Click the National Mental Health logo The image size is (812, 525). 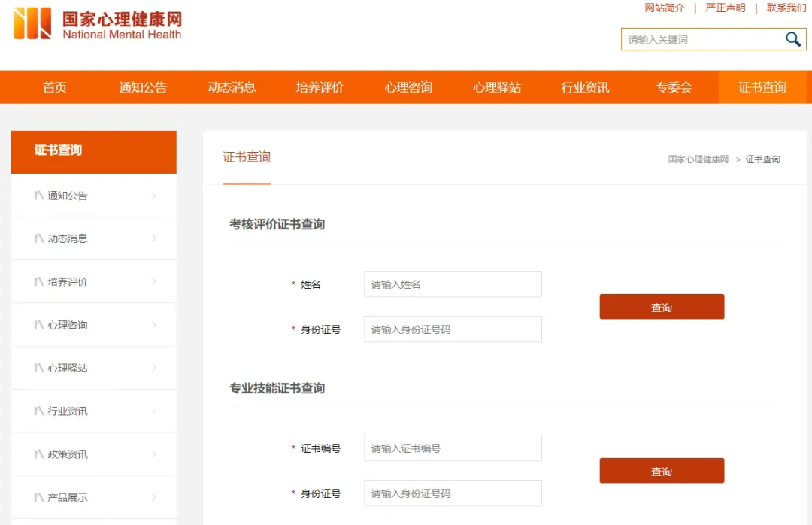98,24
